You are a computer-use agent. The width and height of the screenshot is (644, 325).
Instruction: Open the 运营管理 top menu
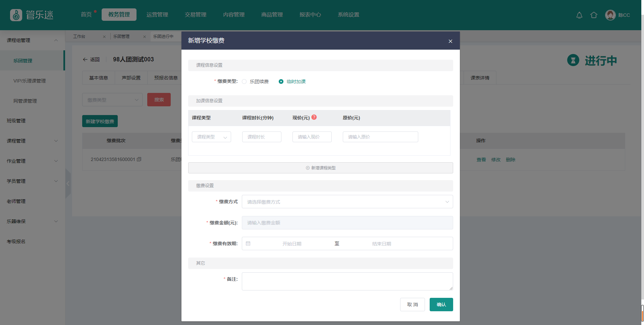(x=157, y=15)
